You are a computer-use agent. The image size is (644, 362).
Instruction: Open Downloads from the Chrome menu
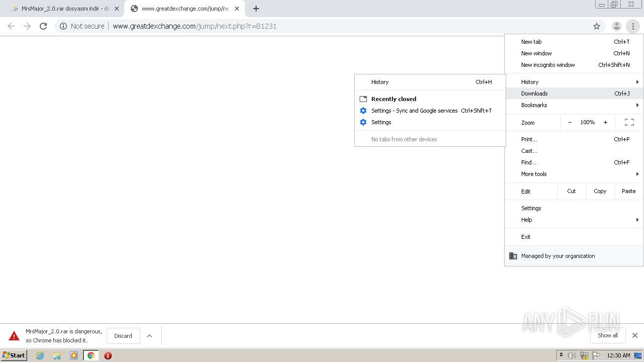(x=574, y=94)
